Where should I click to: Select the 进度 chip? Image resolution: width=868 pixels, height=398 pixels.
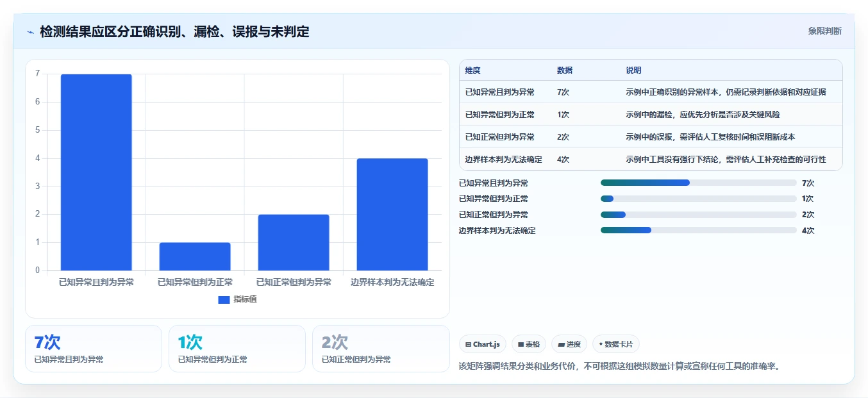(569, 344)
